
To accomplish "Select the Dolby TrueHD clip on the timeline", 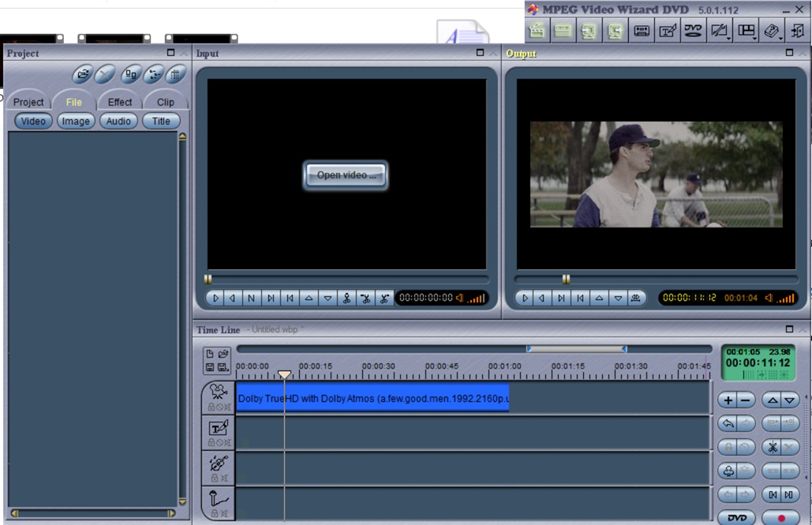I will (x=372, y=398).
